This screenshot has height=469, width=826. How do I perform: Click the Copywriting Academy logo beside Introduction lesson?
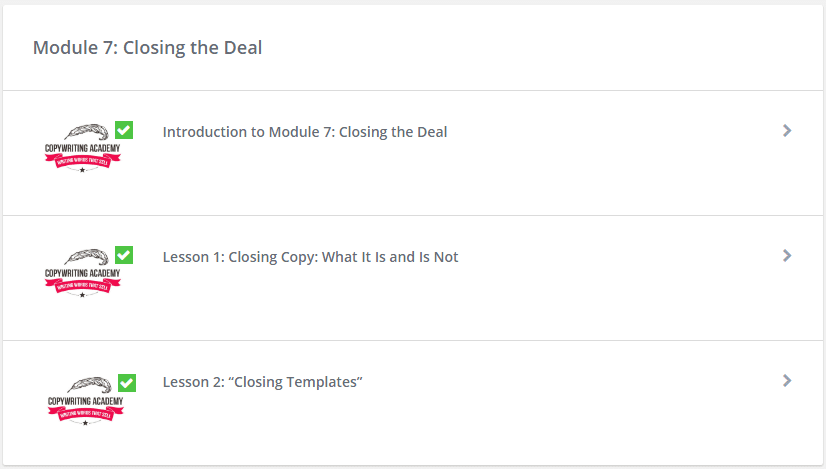(x=83, y=148)
